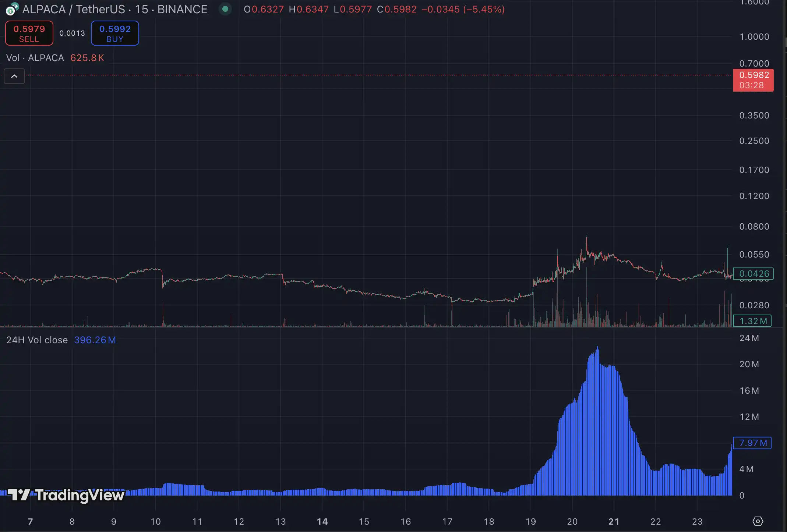Click the blue 7.97M volume label

pyautogui.click(x=752, y=443)
